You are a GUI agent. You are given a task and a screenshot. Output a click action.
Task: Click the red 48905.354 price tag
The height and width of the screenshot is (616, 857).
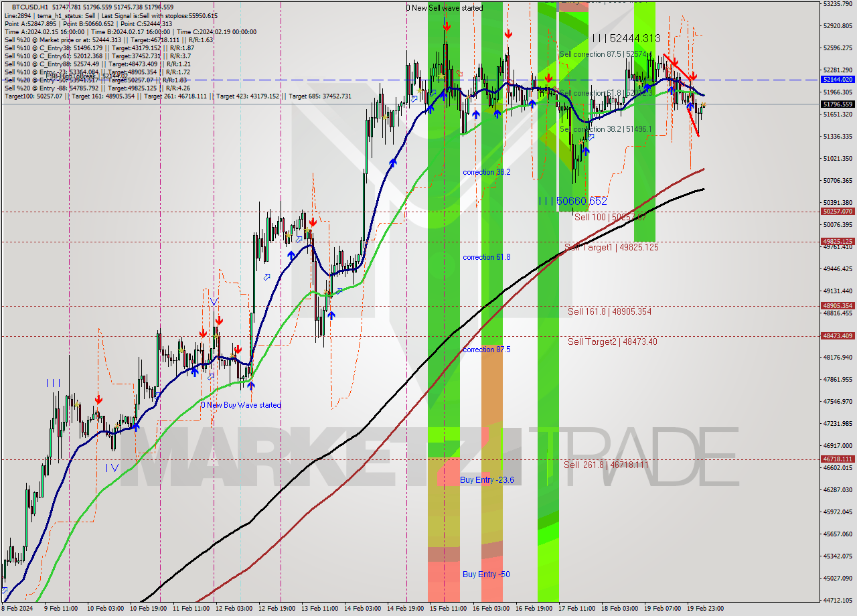click(838, 305)
